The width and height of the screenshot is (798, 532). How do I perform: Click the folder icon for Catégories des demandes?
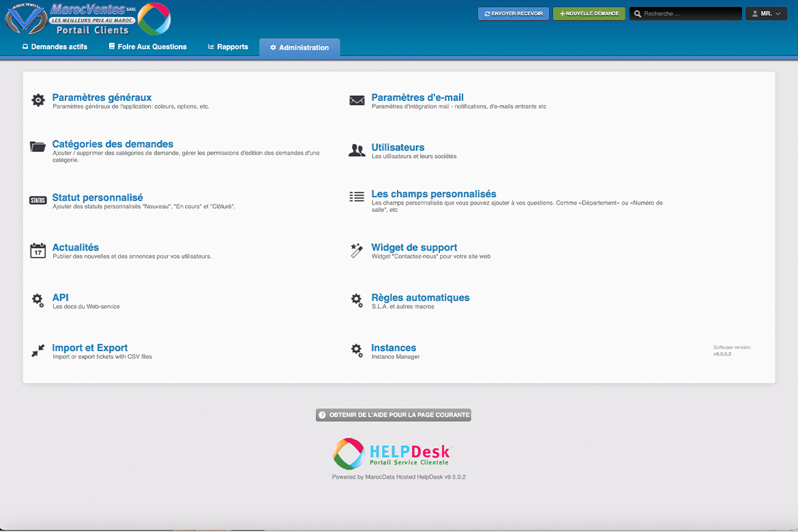tap(38, 147)
